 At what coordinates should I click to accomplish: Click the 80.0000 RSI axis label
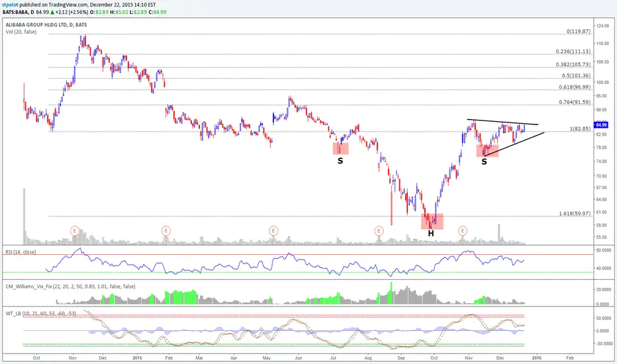(x=604, y=250)
